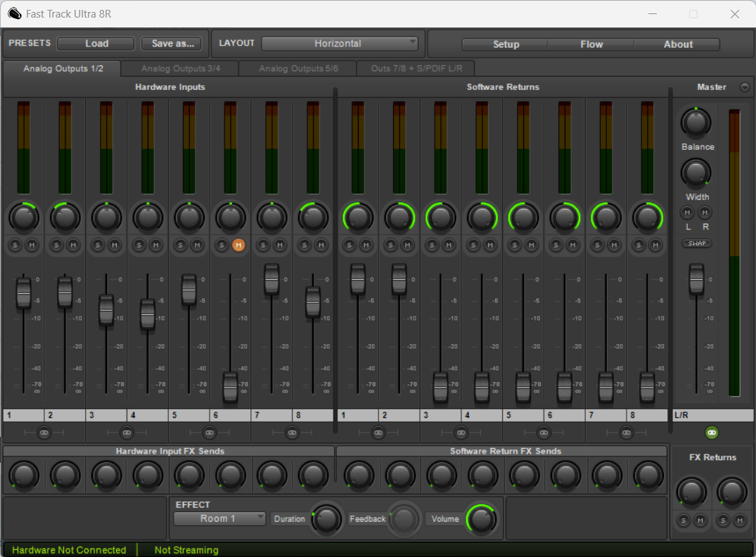This screenshot has height=557, width=756.
Task: Solo the left FX return
Action: click(x=683, y=520)
